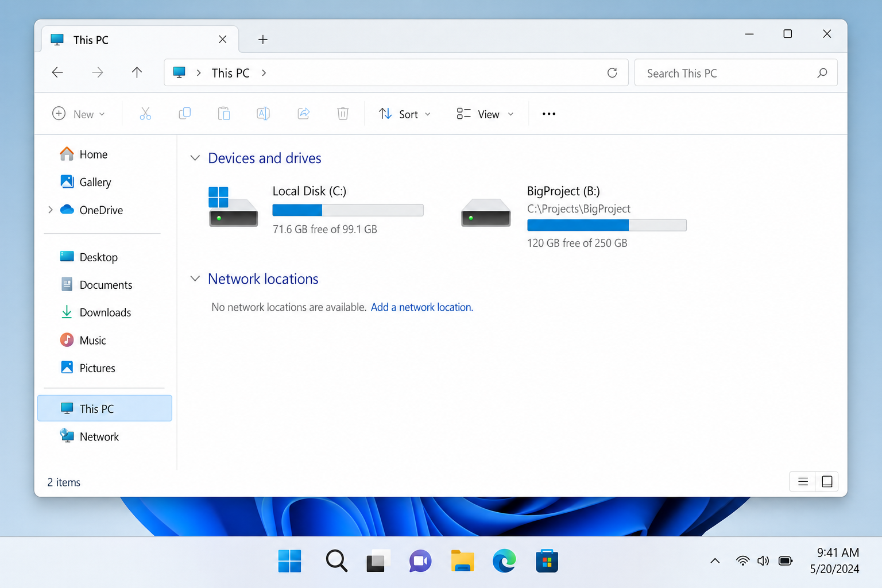Image resolution: width=882 pixels, height=588 pixels.
Task: Go forward with the right arrow
Action: [98, 72]
